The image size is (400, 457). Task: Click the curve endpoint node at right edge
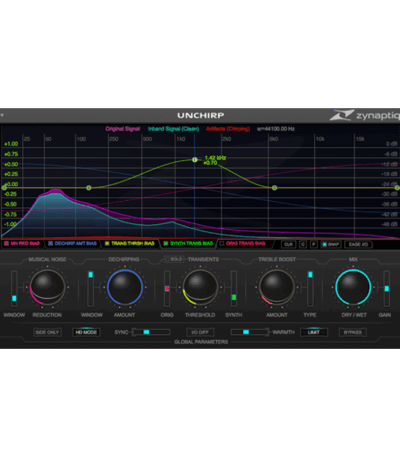tap(397, 188)
